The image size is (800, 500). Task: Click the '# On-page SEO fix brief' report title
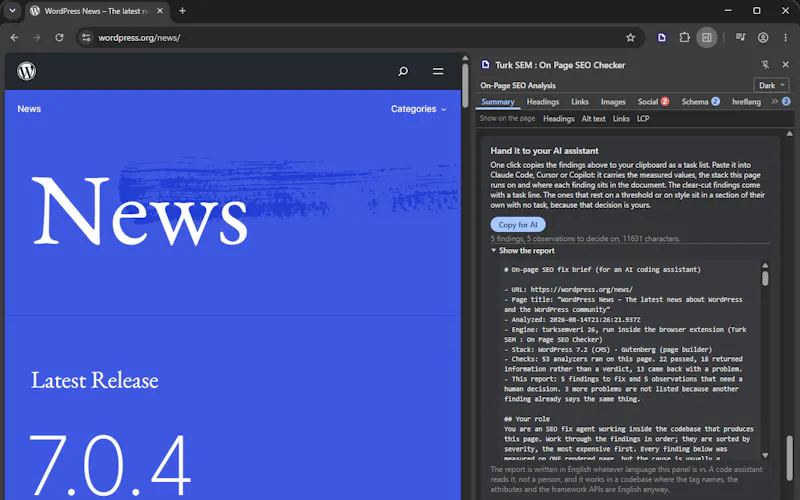[603, 269]
